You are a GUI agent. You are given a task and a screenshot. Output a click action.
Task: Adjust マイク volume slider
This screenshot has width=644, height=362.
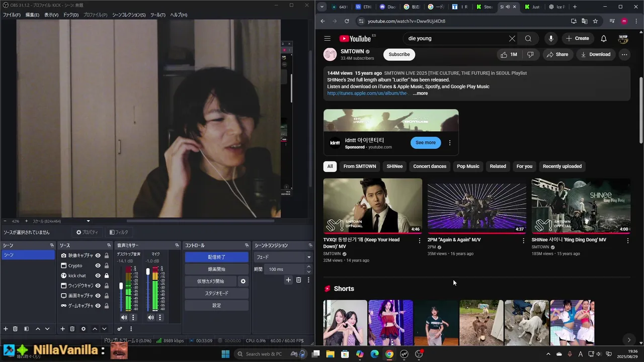[148, 271]
